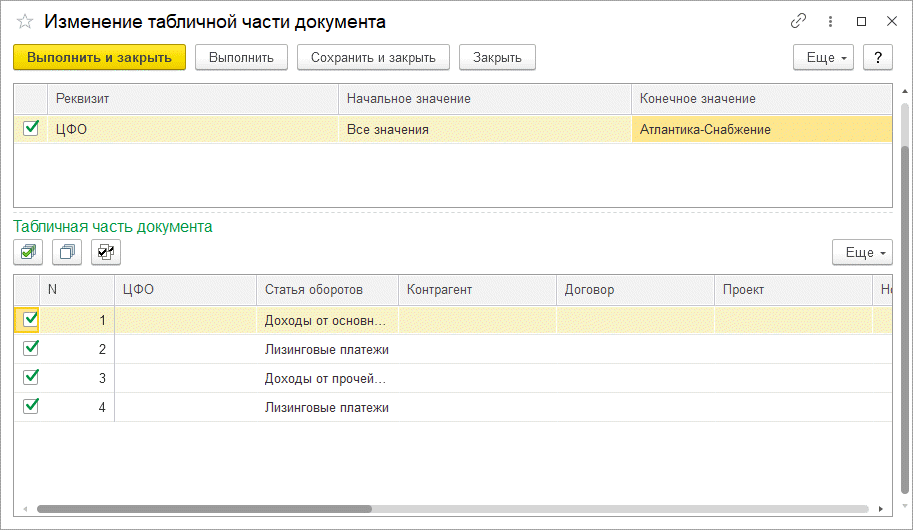Select the Доходы от прочей cell in row 3
The height and width of the screenshot is (530, 913).
(x=326, y=378)
